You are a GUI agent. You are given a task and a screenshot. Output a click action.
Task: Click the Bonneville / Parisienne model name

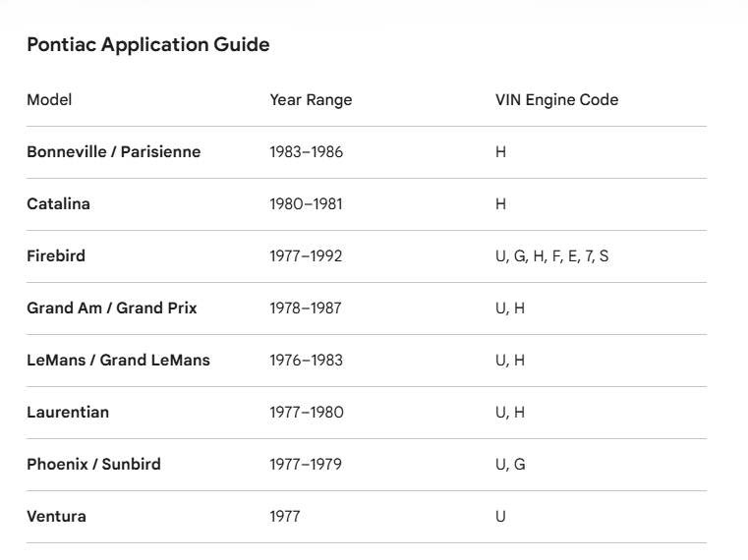pos(114,151)
